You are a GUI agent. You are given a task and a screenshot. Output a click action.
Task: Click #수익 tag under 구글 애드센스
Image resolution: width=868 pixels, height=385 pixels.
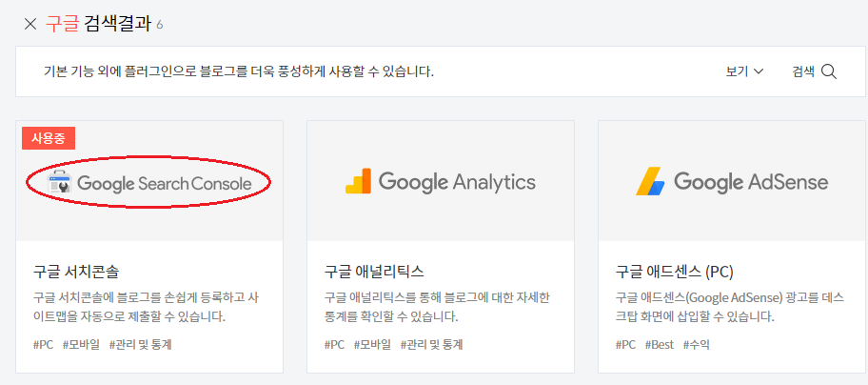[697, 345]
